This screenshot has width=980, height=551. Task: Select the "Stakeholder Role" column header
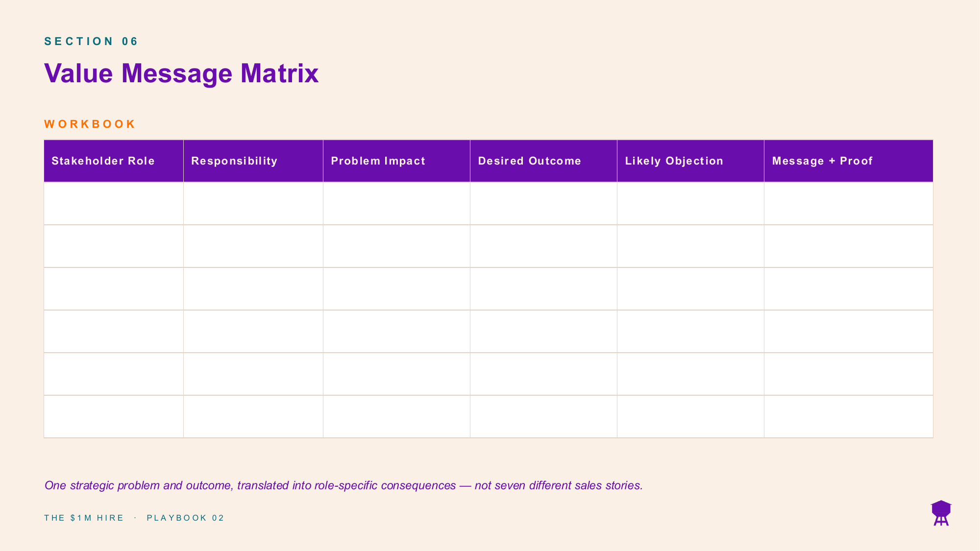[114, 161]
